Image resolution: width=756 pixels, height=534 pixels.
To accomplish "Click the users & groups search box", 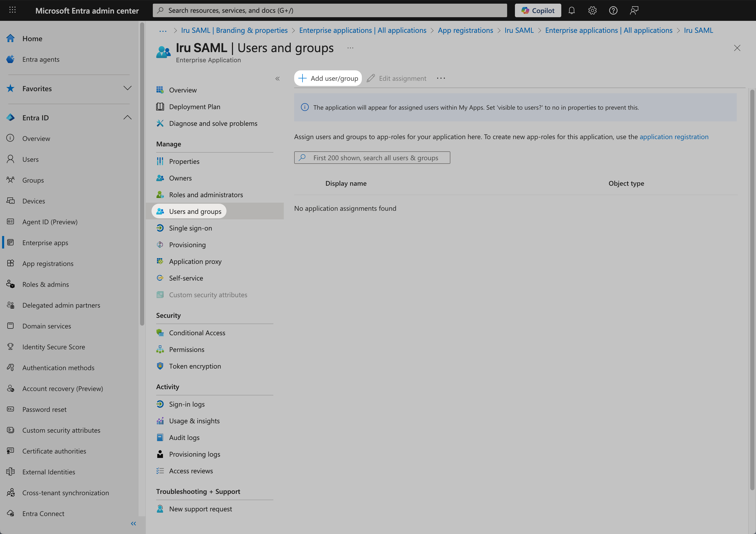I will [x=372, y=158].
